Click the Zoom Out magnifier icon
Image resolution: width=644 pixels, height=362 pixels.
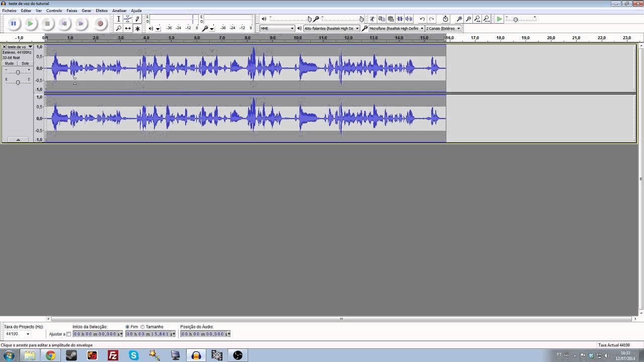[468, 19]
